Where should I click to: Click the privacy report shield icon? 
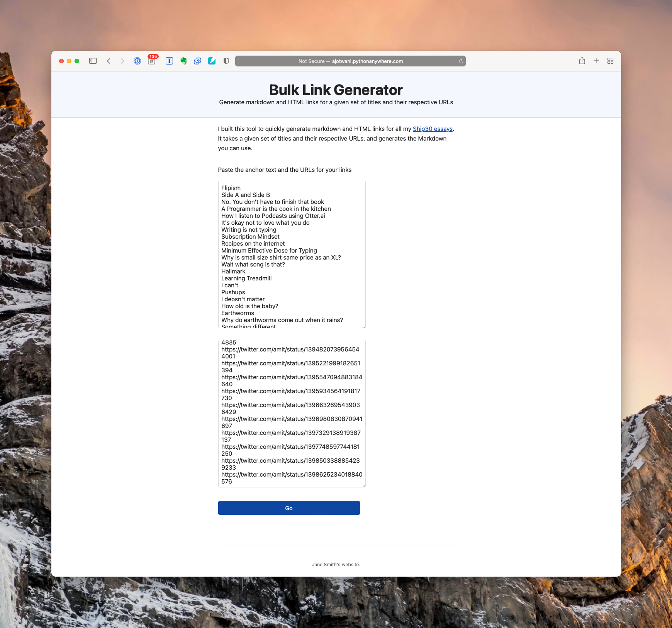coord(226,61)
